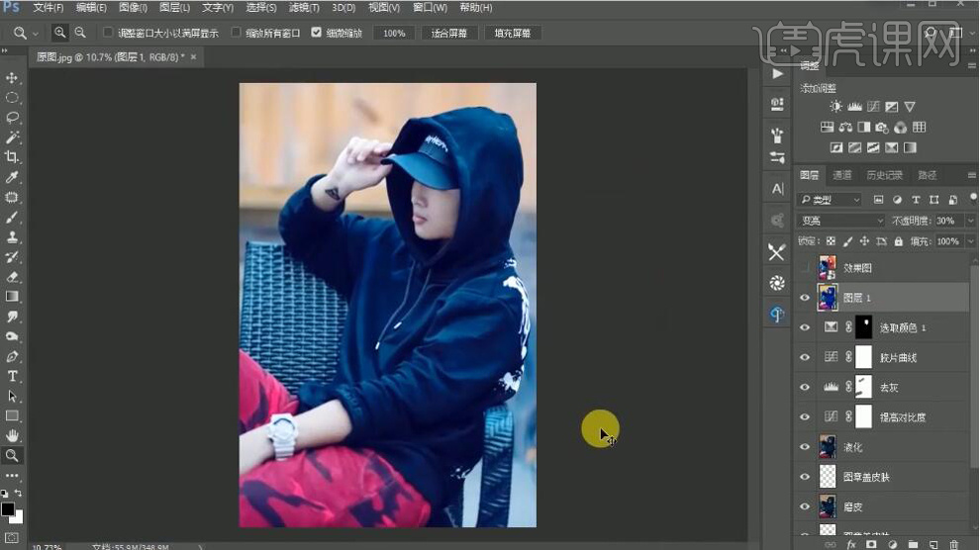The width and height of the screenshot is (980, 550).
Task: Click the foreground color swatch
Action: click(8, 509)
